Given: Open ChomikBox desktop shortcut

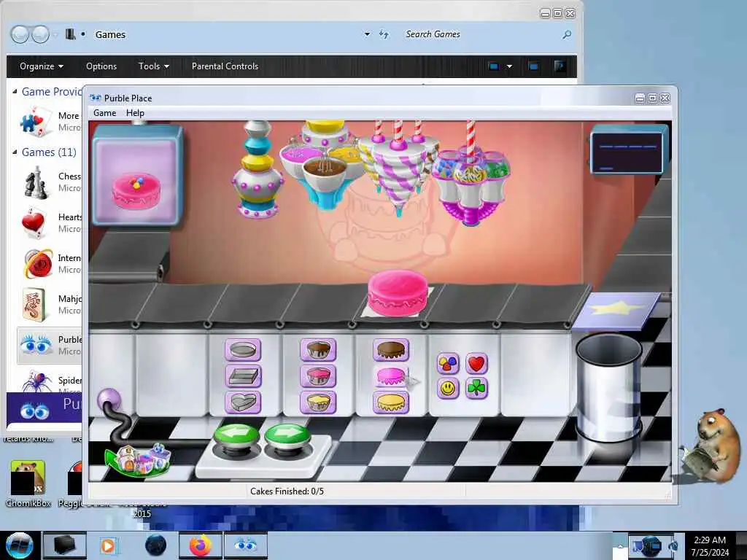Looking at the screenshot, I should [28, 484].
